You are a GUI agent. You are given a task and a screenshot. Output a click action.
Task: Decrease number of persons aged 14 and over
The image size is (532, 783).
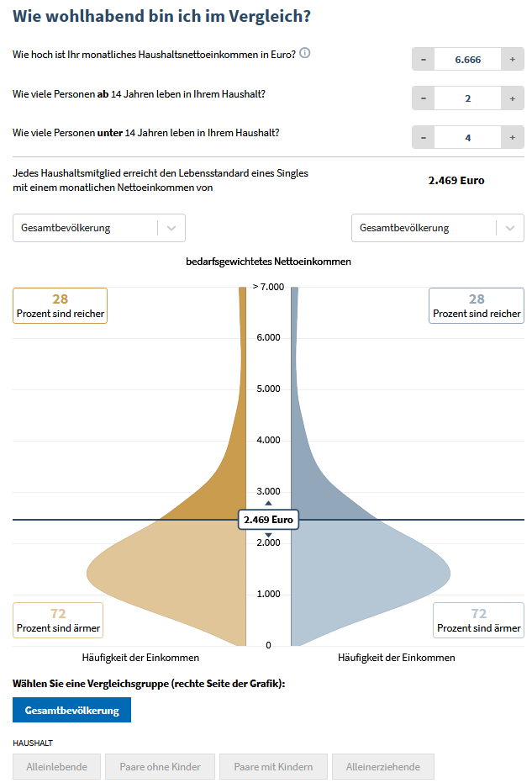pyautogui.click(x=423, y=98)
